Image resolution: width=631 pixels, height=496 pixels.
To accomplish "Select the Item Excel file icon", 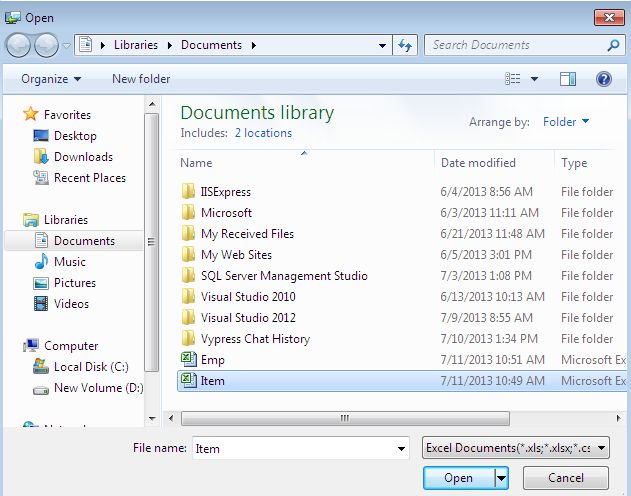I will pos(188,380).
